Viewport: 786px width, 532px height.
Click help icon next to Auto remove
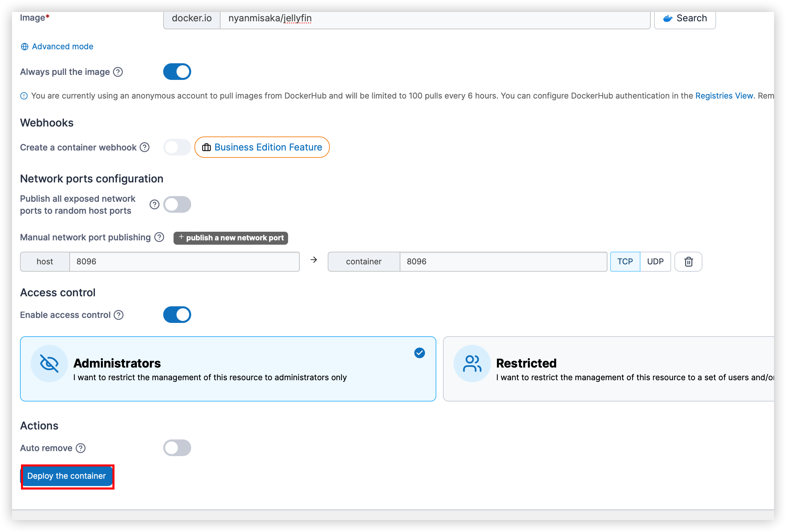tap(81, 448)
